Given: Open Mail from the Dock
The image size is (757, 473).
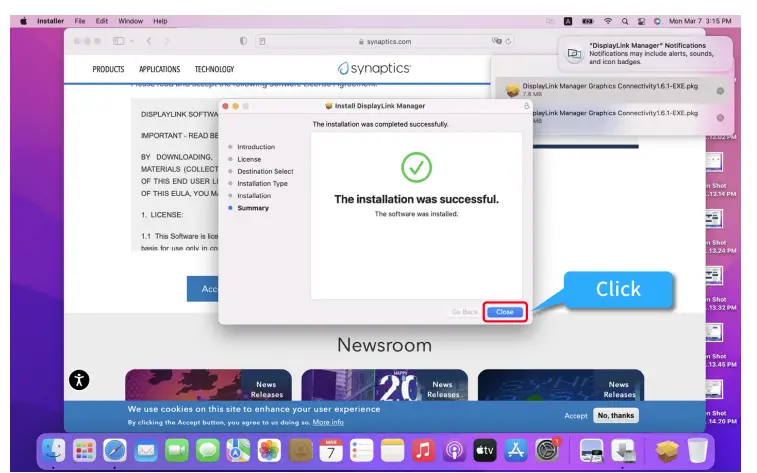Looking at the screenshot, I should tap(146, 451).
